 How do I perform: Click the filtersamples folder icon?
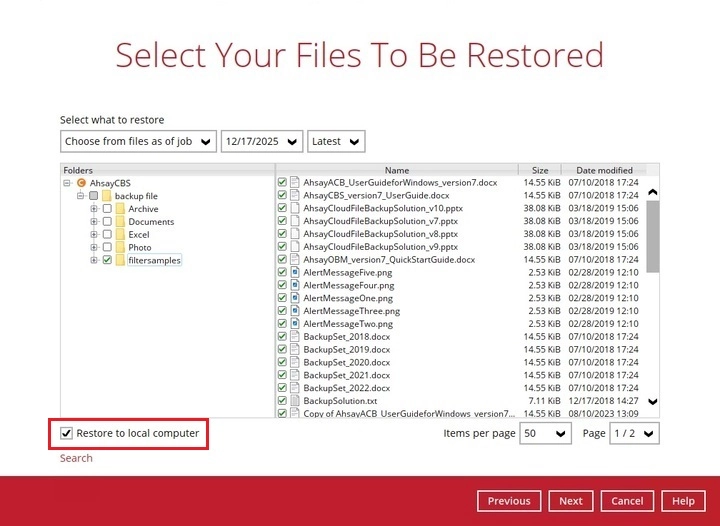click(x=120, y=260)
